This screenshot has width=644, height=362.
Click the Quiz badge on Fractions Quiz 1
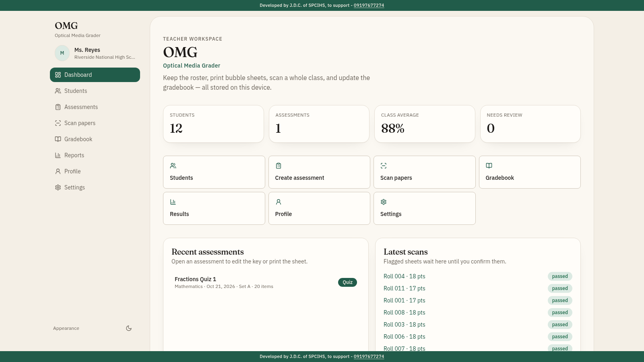347,282
